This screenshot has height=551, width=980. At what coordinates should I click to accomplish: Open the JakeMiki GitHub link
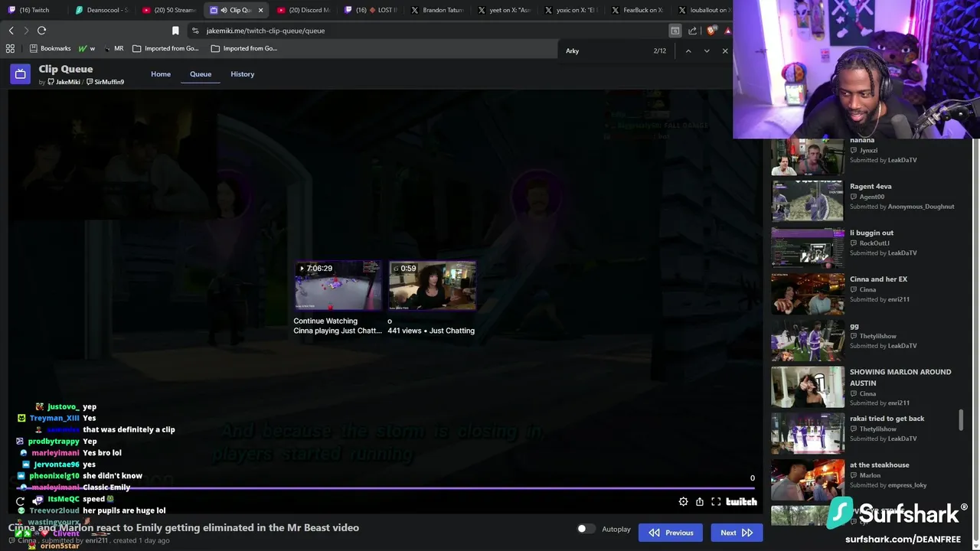coord(63,82)
